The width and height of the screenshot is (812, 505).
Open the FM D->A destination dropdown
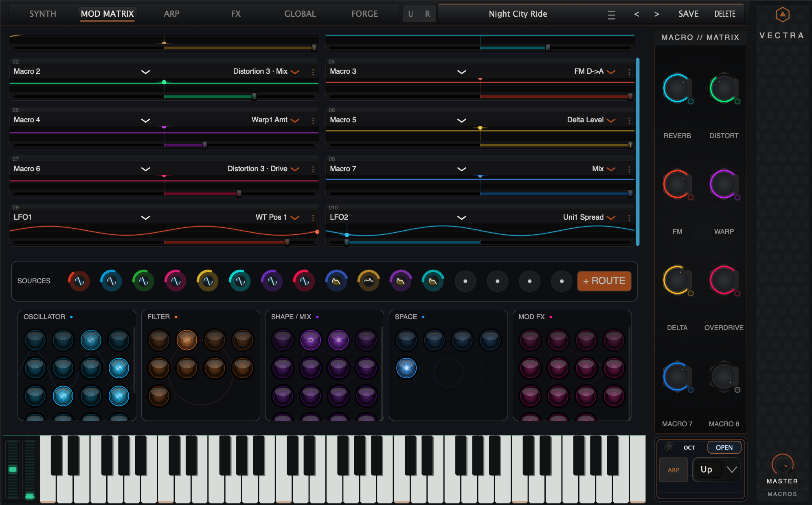click(x=611, y=72)
